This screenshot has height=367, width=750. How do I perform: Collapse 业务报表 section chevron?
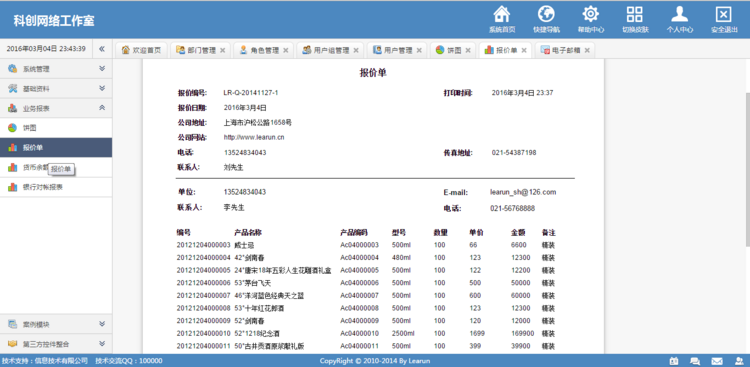tap(102, 108)
